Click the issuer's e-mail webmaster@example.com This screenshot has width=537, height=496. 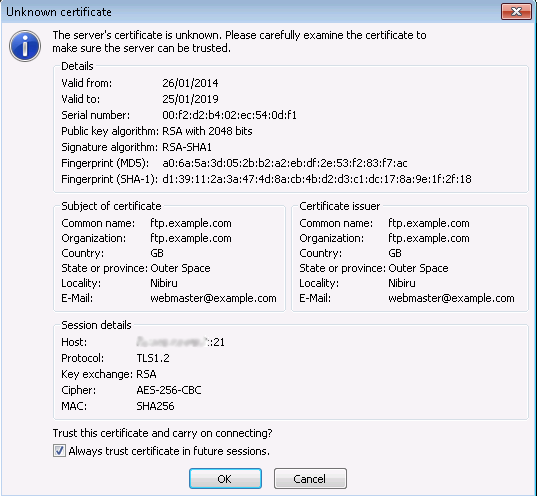coord(451,298)
